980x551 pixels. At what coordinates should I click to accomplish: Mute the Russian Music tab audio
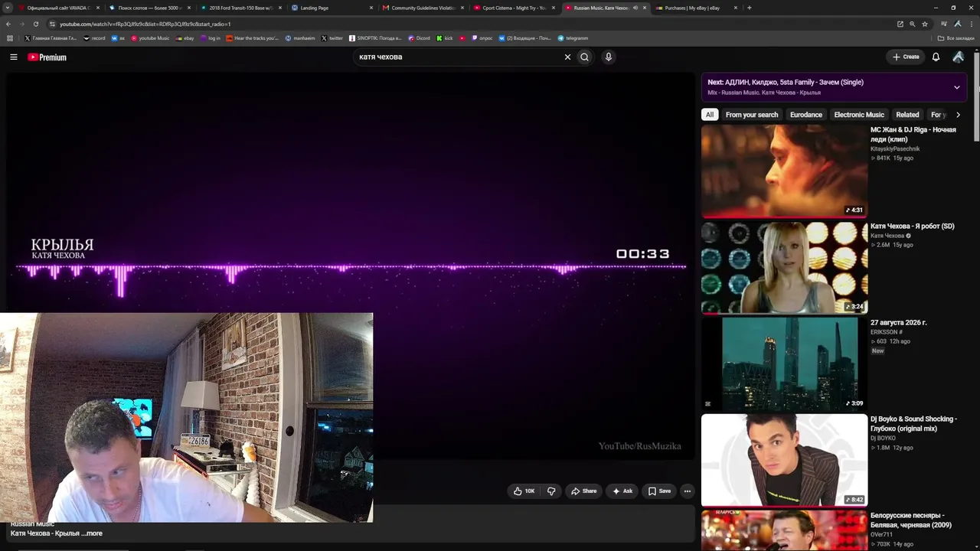[635, 8]
